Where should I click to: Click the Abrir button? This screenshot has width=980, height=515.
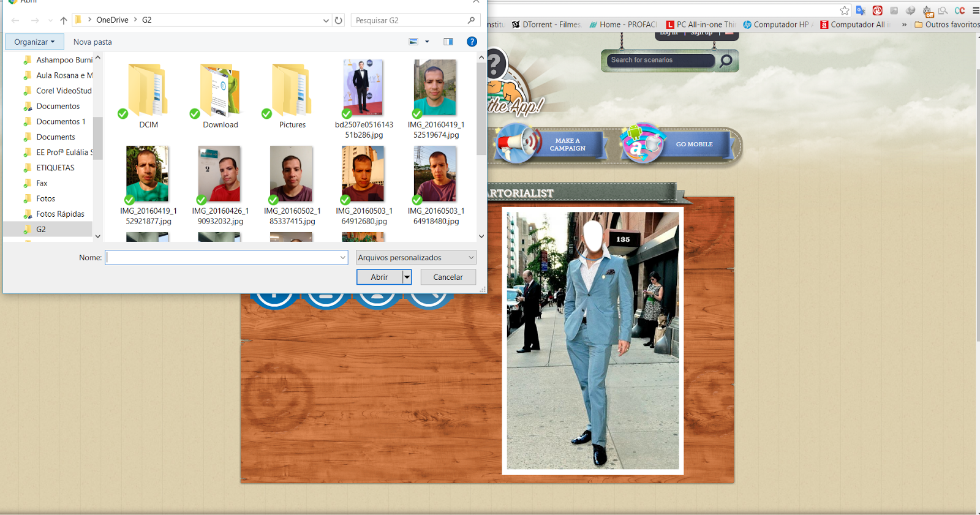click(379, 277)
